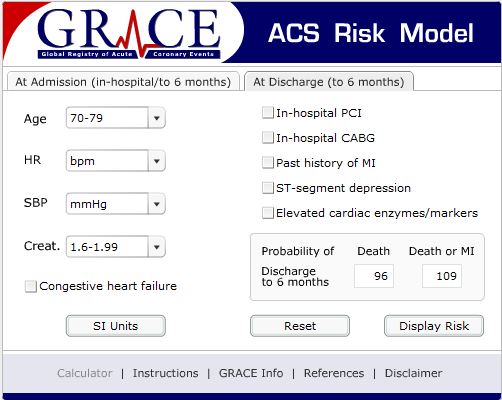Open the Age dropdown arrow
Screen dimensions: 502x400
click(x=157, y=118)
